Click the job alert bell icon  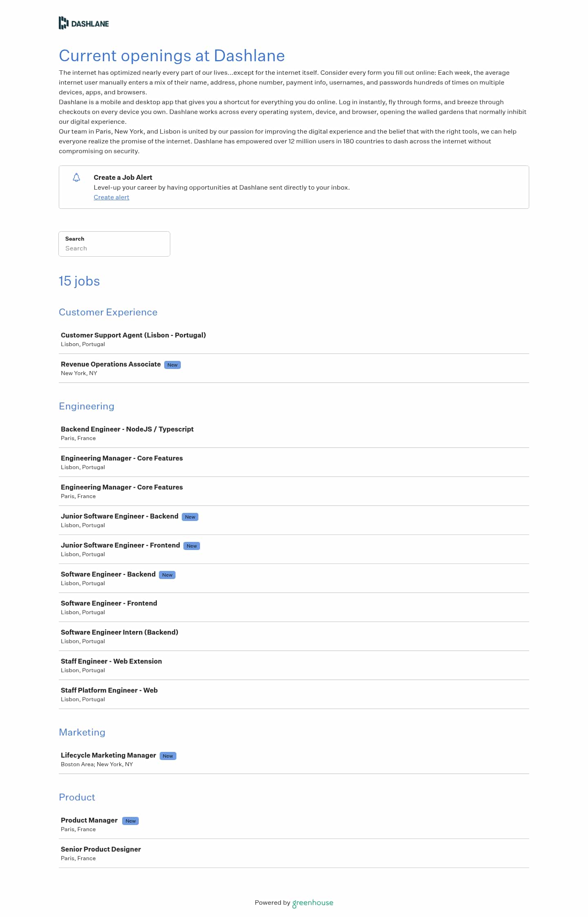(x=76, y=177)
